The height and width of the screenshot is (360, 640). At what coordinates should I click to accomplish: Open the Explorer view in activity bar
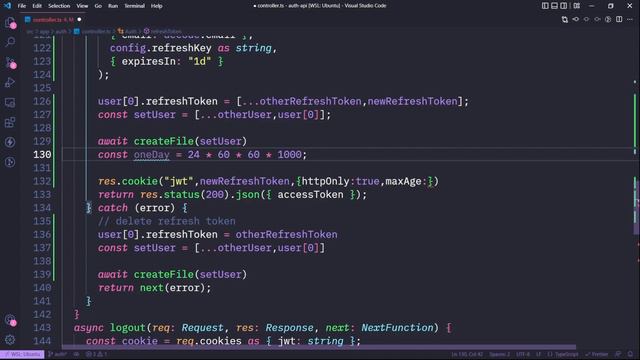coord(10,22)
